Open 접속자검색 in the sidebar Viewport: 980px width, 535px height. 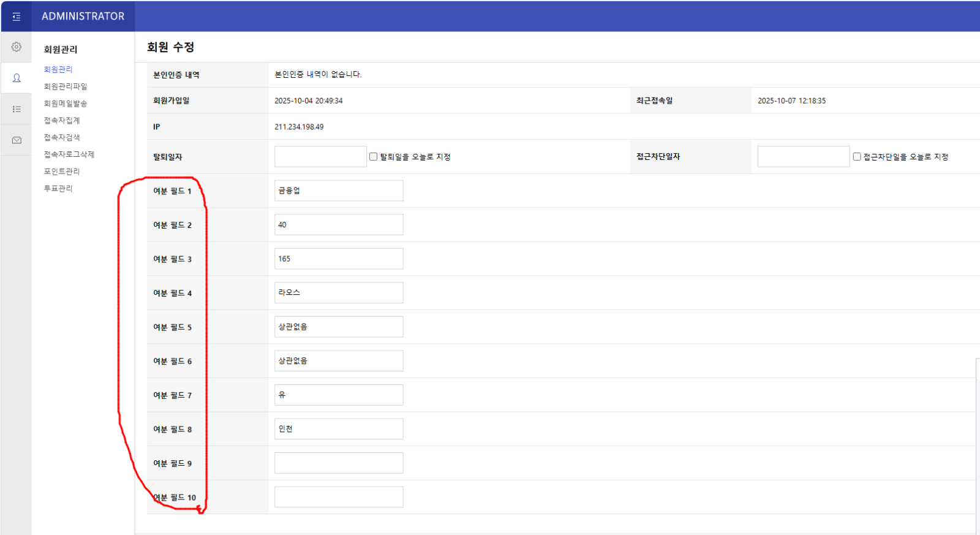[x=62, y=137]
